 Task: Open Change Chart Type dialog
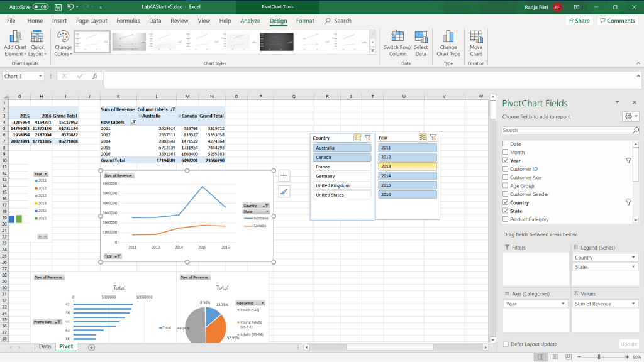pos(448,37)
